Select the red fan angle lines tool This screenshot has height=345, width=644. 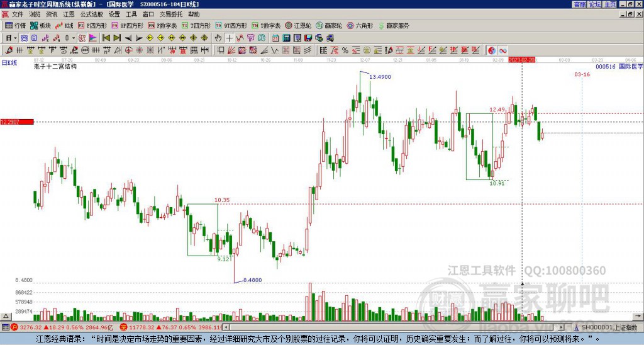(x=232, y=50)
